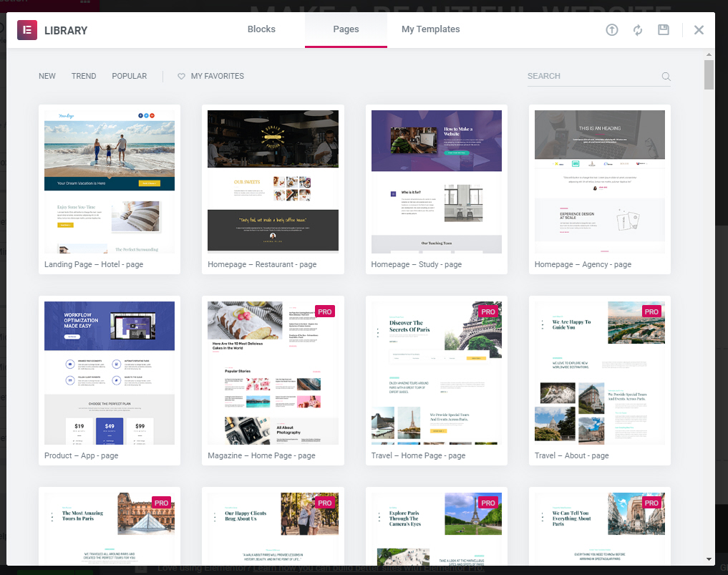Click the scrollbar down arrow
This screenshot has height=575, width=728.
(709, 559)
